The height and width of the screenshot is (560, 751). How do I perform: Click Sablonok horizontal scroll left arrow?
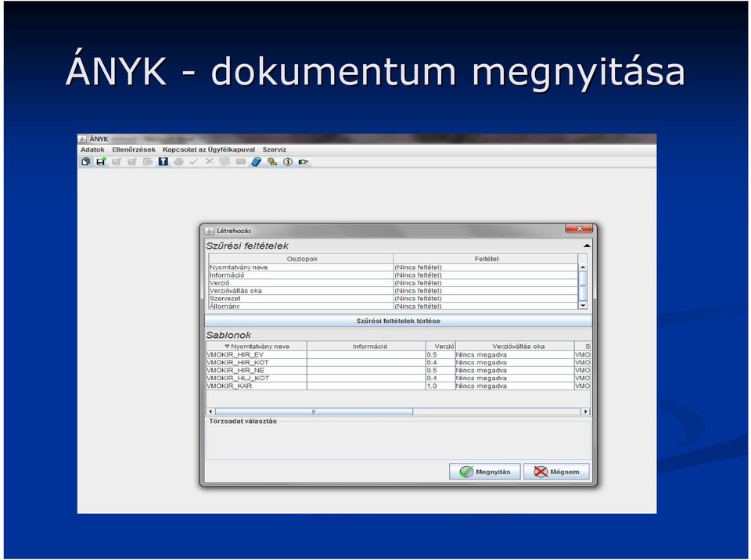coord(210,411)
